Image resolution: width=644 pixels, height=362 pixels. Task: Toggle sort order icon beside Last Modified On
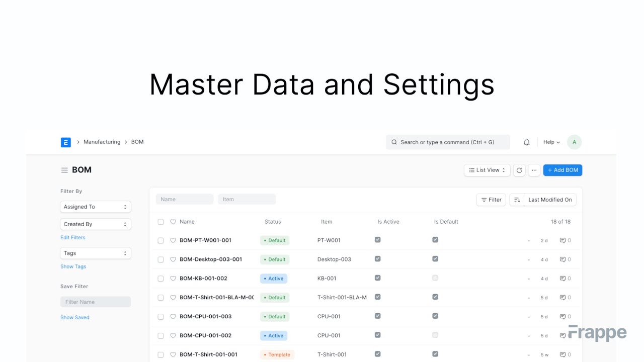(517, 200)
